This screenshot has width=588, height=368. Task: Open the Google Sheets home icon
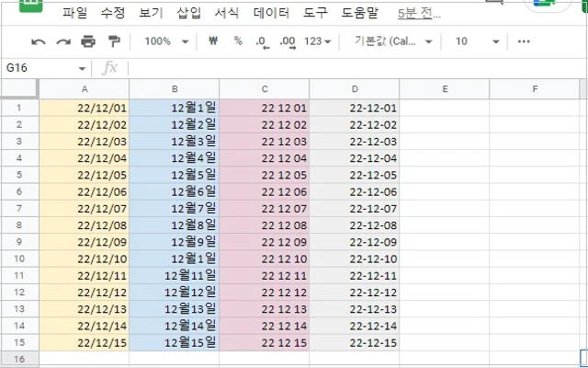coord(30,6)
